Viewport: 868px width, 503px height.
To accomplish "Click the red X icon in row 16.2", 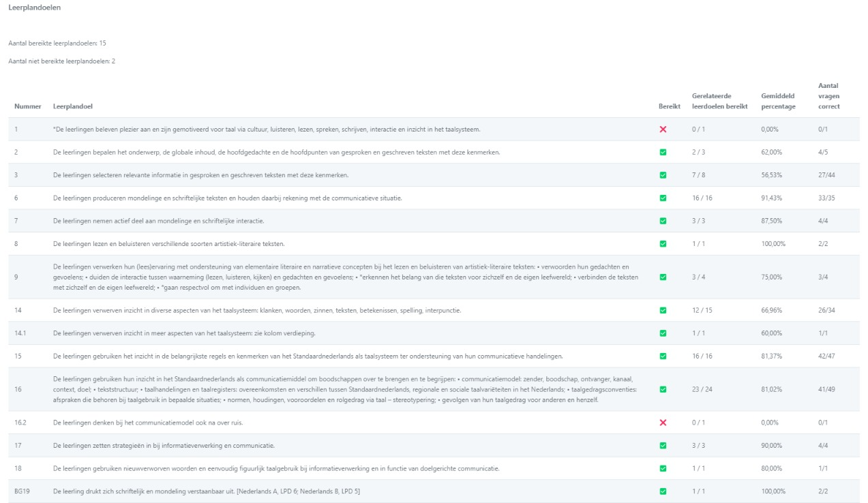I will click(663, 423).
